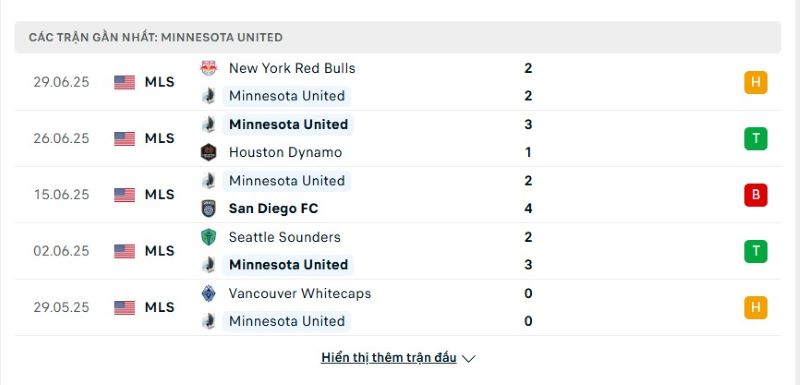The height and width of the screenshot is (385, 800).
Task: Open the Hiển thị thêm trận đấu link
Action: (x=389, y=358)
